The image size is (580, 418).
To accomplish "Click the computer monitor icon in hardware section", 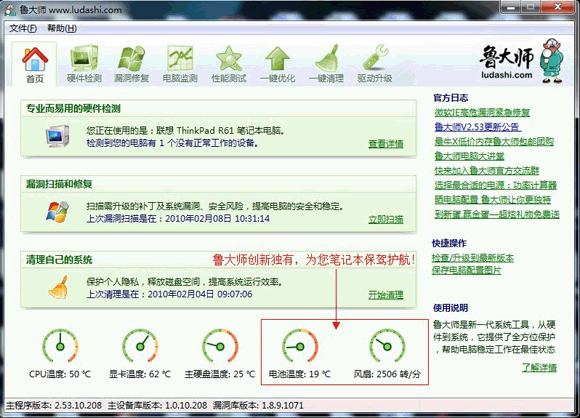I will pyautogui.click(x=57, y=136).
